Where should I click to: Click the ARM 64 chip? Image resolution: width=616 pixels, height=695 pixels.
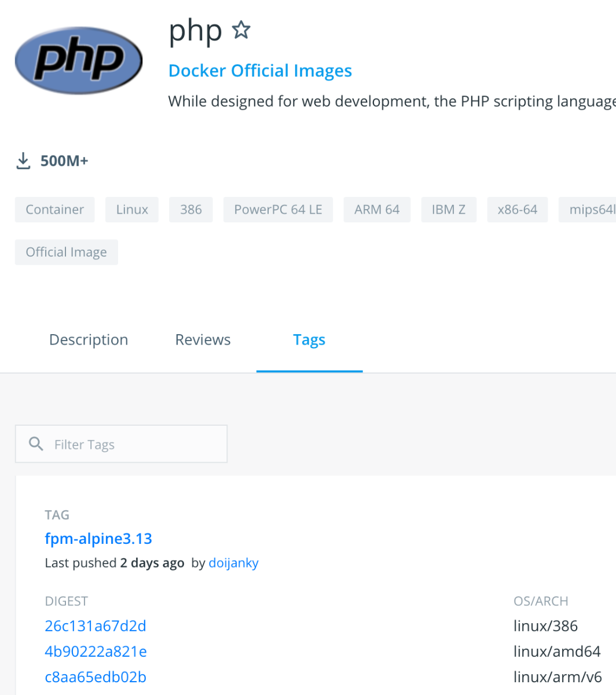(x=377, y=210)
